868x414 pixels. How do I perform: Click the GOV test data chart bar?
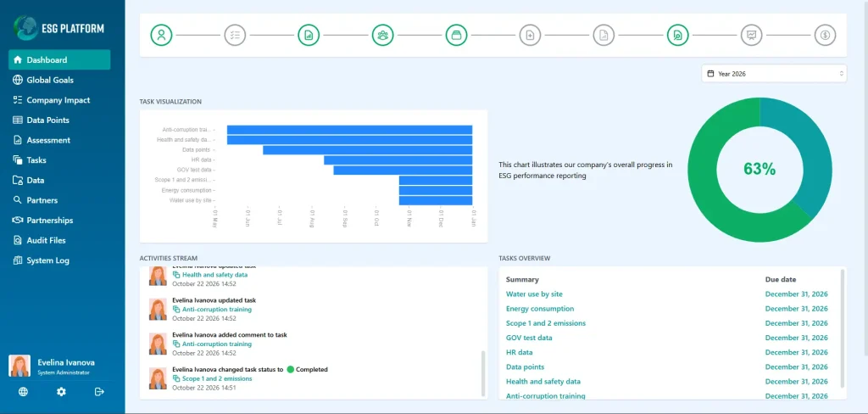click(403, 171)
